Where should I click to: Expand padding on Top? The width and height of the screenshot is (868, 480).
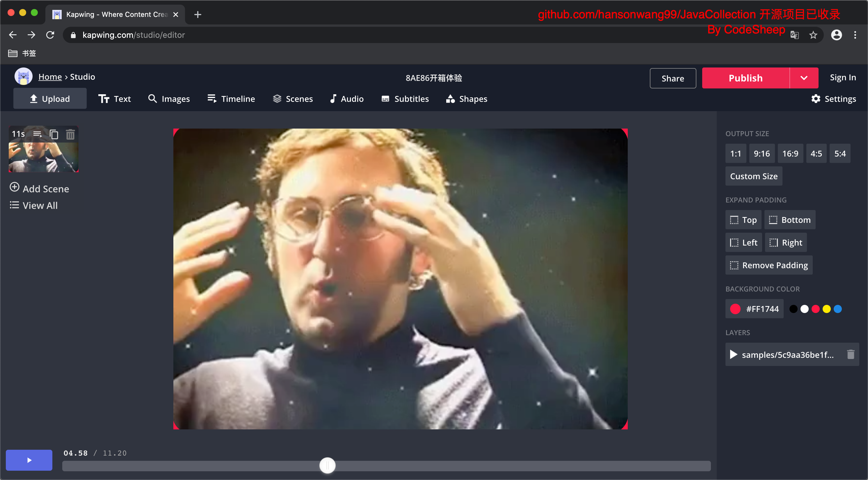pos(743,220)
